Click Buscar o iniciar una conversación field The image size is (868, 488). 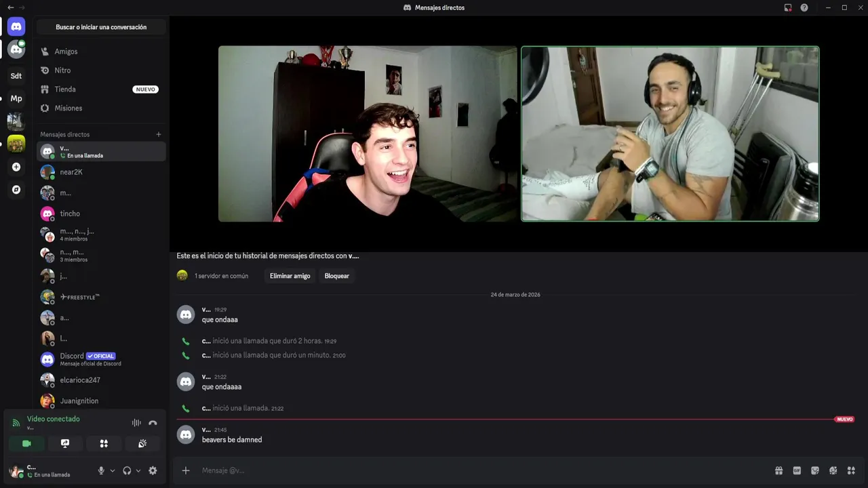coord(101,27)
